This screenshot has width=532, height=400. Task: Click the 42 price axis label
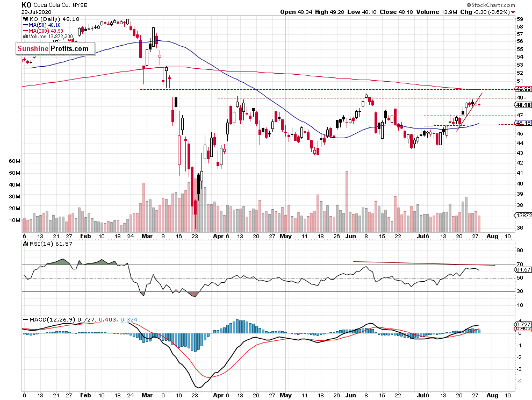(x=520, y=163)
